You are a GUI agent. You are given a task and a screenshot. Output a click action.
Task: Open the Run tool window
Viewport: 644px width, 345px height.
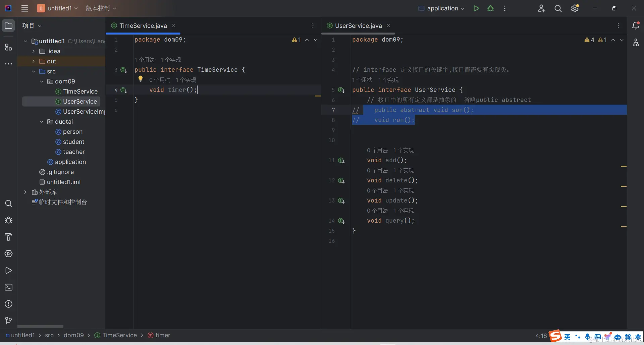coord(8,271)
